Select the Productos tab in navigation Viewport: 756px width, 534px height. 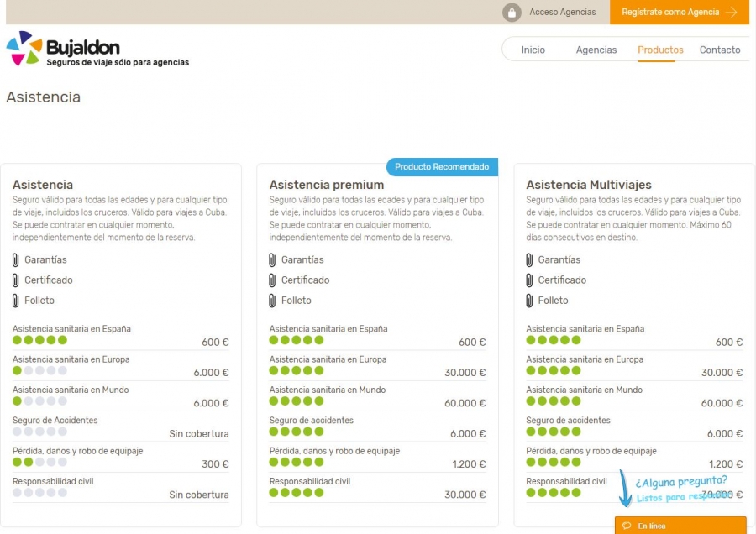pos(660,50)
